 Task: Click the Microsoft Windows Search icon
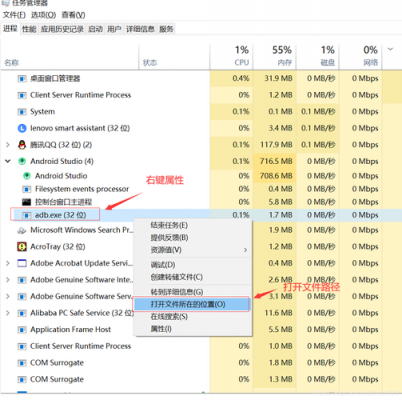pyautogui.click(x=22, y=230)
